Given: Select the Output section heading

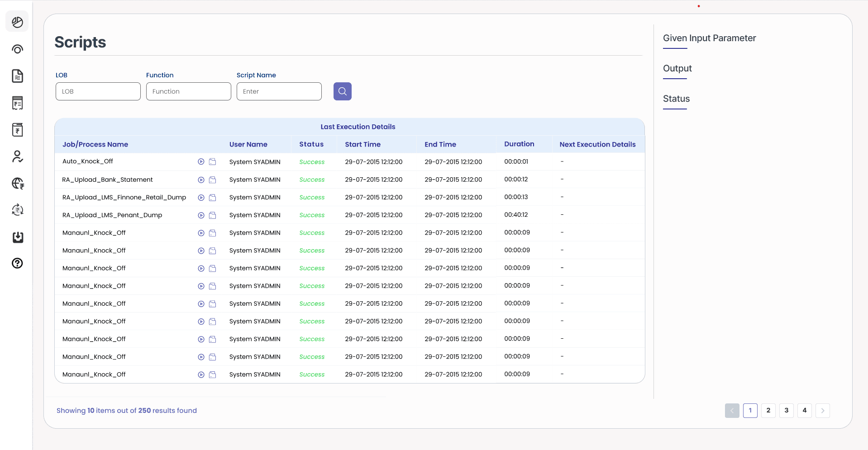Looking at the screenshot, I should coord(677,68).
